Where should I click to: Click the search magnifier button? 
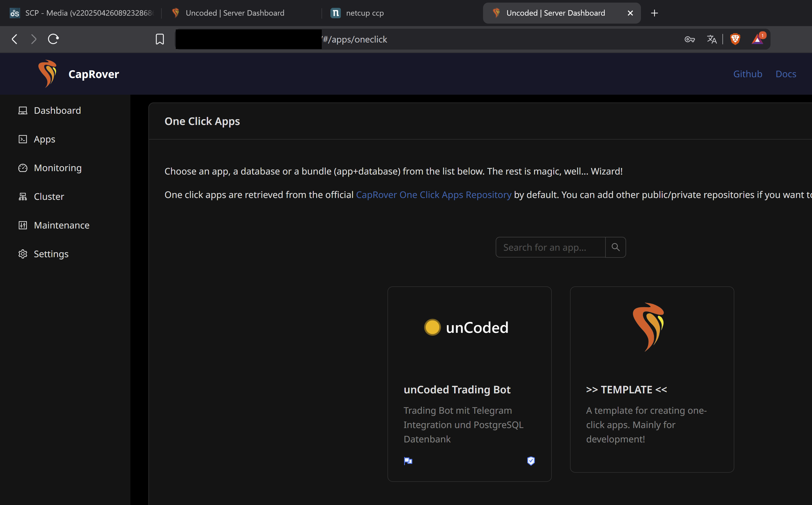615,247
